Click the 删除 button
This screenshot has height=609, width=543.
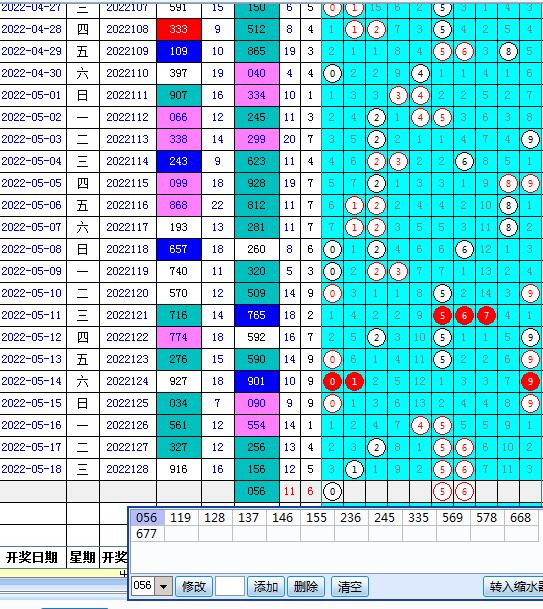click(306, 586)
